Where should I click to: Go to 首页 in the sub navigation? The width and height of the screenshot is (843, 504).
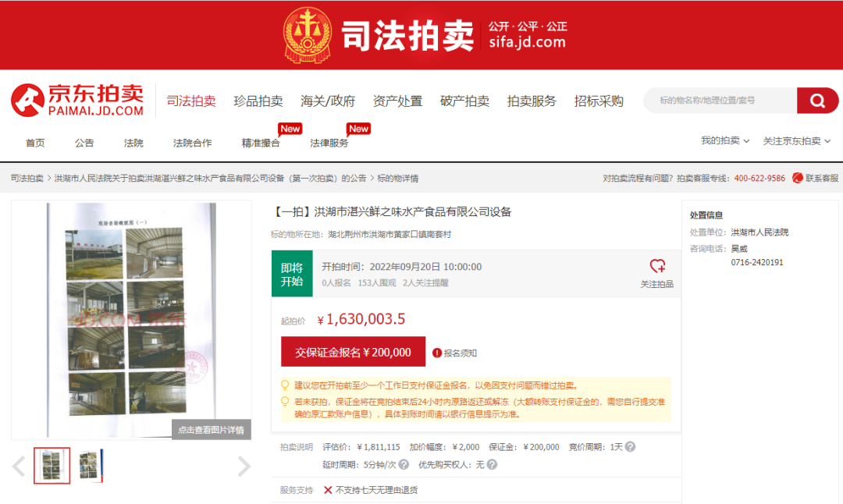coord(35,143)
